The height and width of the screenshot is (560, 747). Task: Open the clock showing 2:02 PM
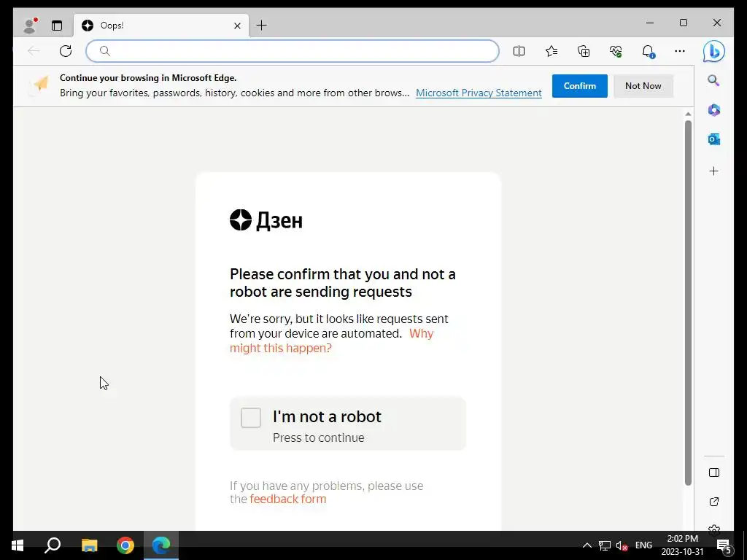(x=682, y=545)
